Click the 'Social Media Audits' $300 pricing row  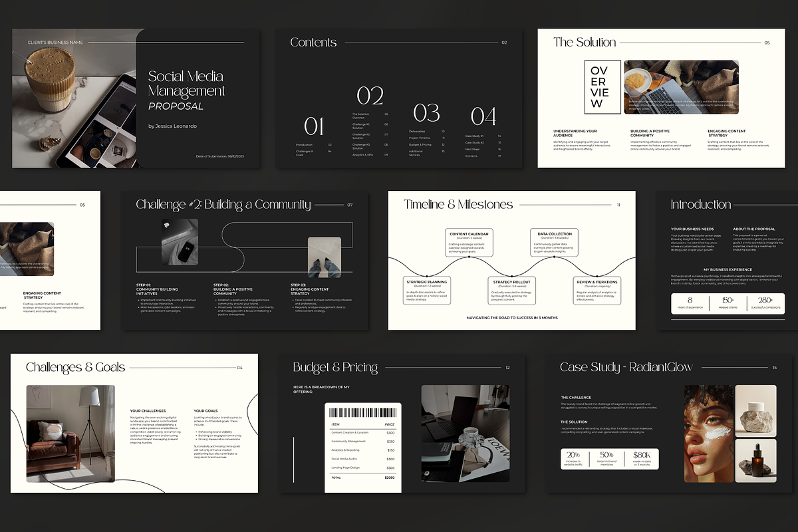(x=363, y=459)
